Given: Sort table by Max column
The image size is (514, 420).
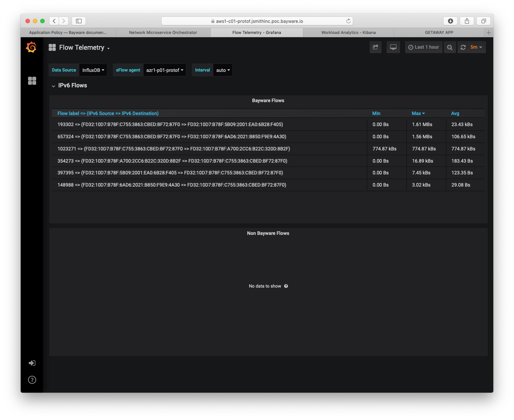Looking at the screenshot, I should (418, 114).
